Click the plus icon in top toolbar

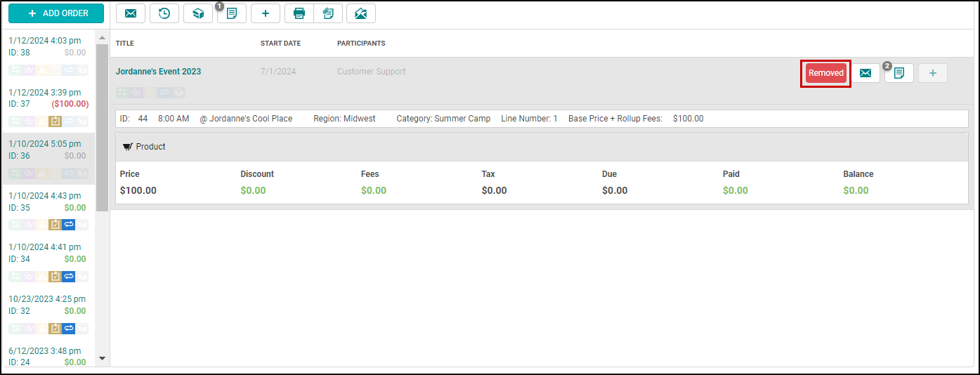click(x=266, y=13)
